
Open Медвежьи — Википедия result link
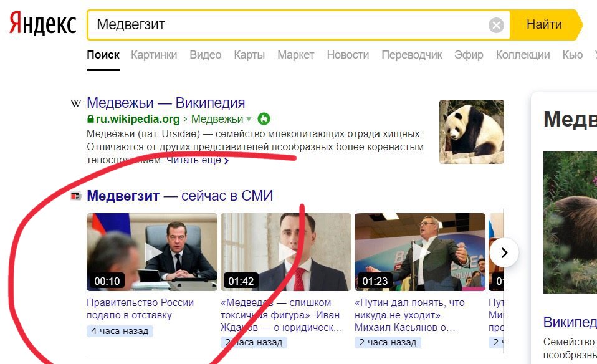[166, 103]
